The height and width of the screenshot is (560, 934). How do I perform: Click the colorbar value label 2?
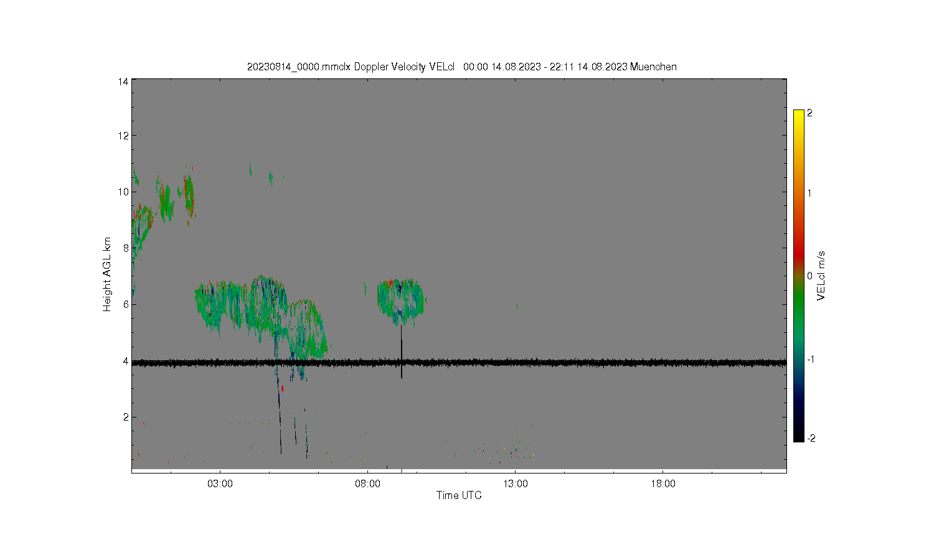(x=809, y=113)
